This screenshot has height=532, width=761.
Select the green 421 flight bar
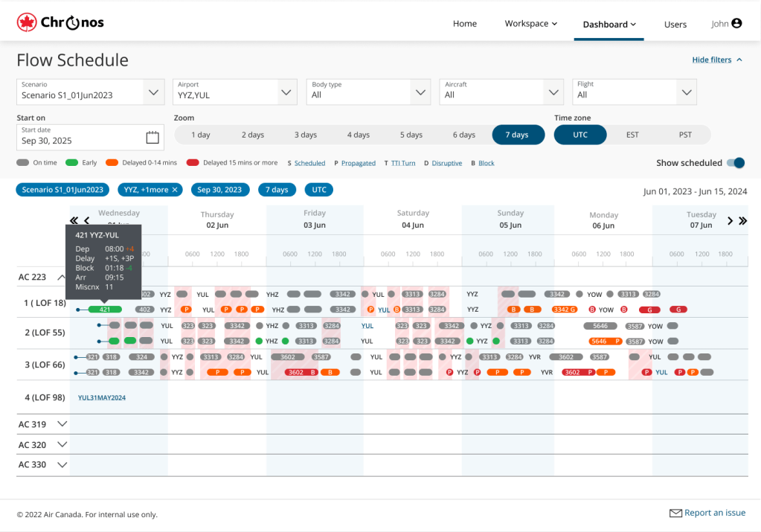click(x=105, y=310)
